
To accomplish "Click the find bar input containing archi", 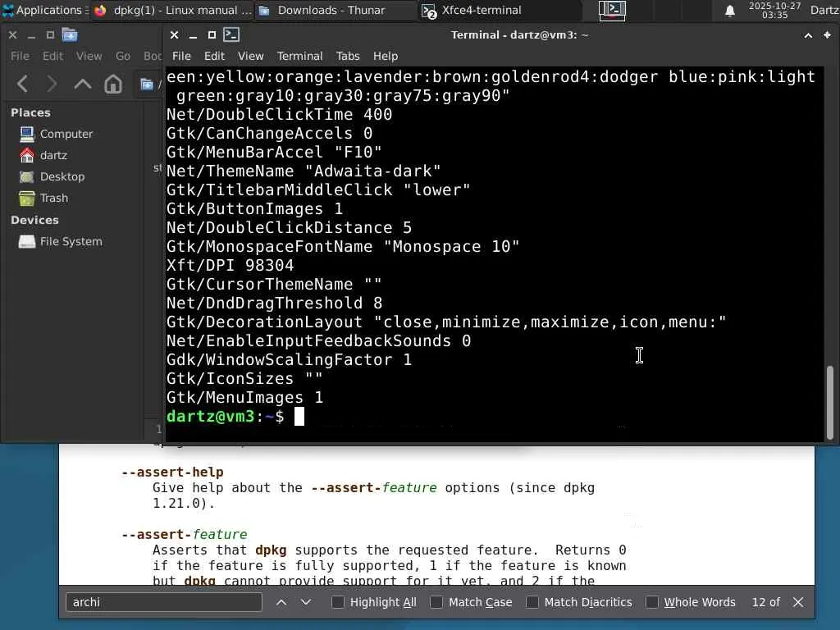I will (x=164, y=602).
